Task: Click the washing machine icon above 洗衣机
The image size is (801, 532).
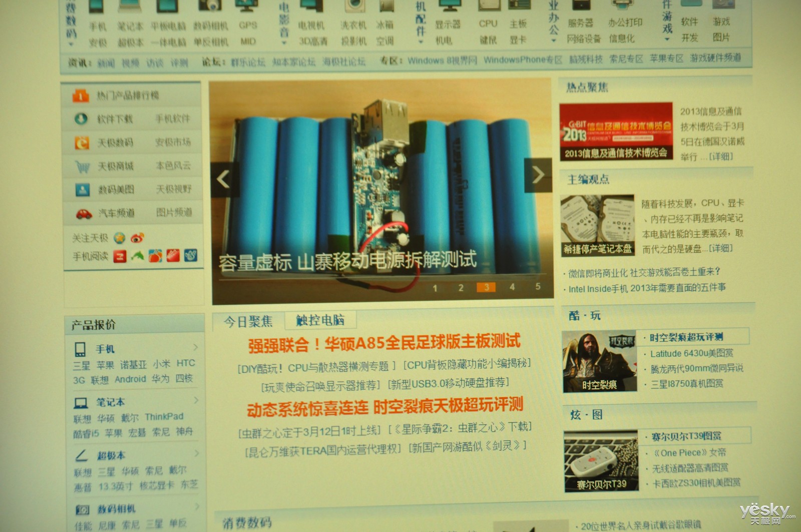Action: coord(354,7)
